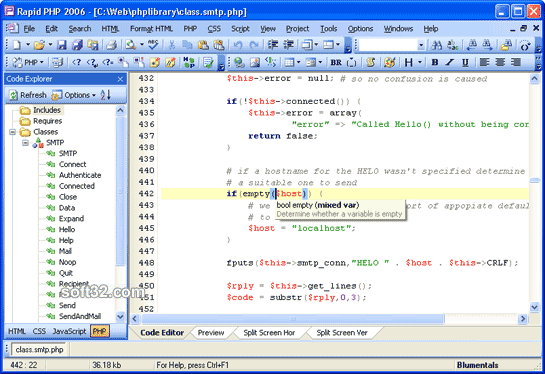Image resolution: width=545 pixels, height=374 pixels.
Task: Open the Open-file folder dropdown arrow
Action: [x=50, y=45]
